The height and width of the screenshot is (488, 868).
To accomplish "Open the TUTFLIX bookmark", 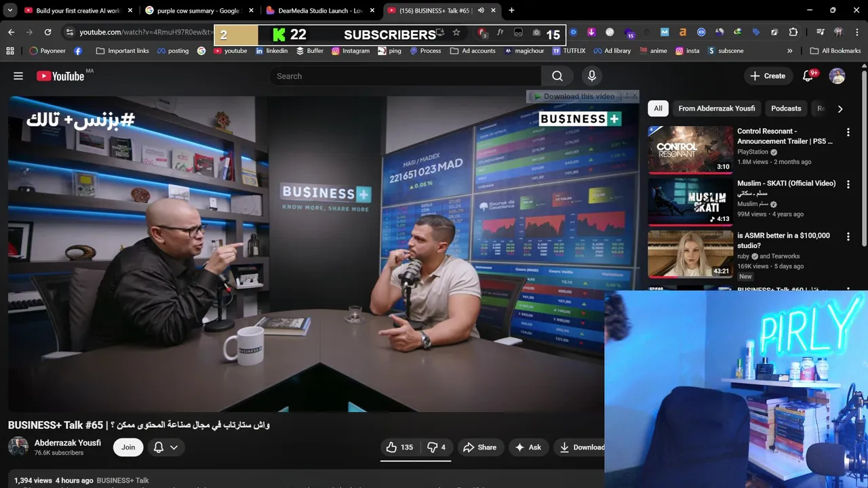I will [x=568, y=51].
